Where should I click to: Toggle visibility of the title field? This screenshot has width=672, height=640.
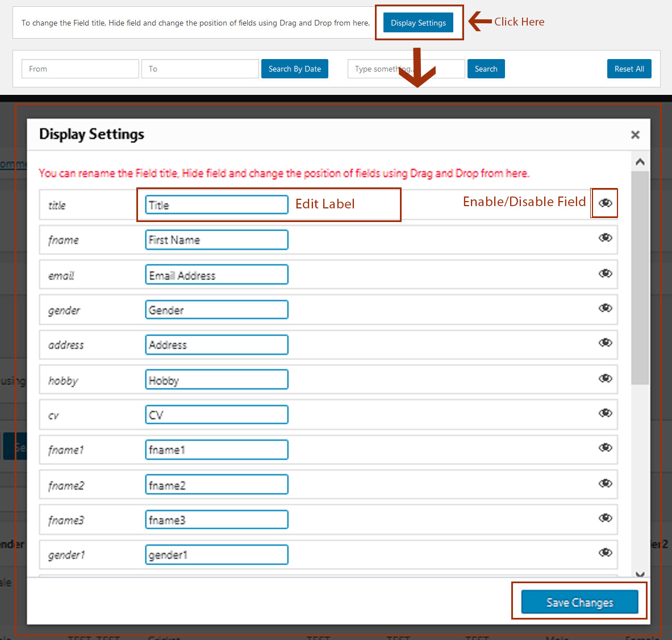(605, 203)
